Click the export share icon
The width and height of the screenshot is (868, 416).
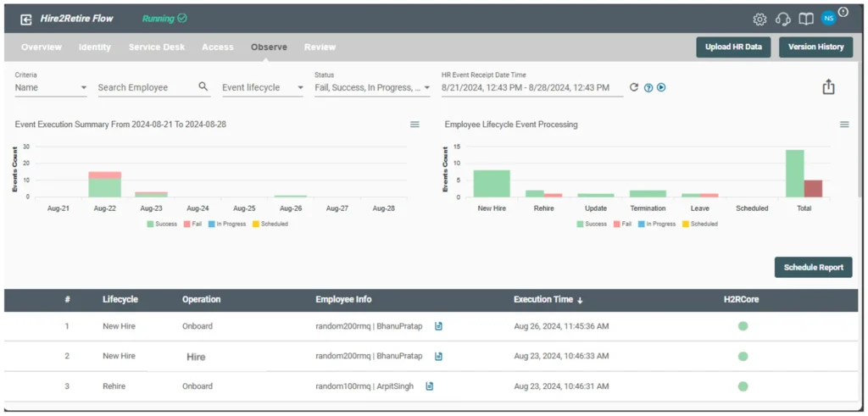tap(828, 87)
